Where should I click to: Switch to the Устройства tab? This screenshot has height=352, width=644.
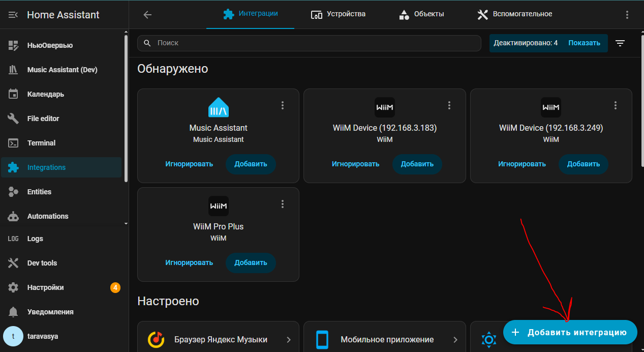(x=338, y=14)
